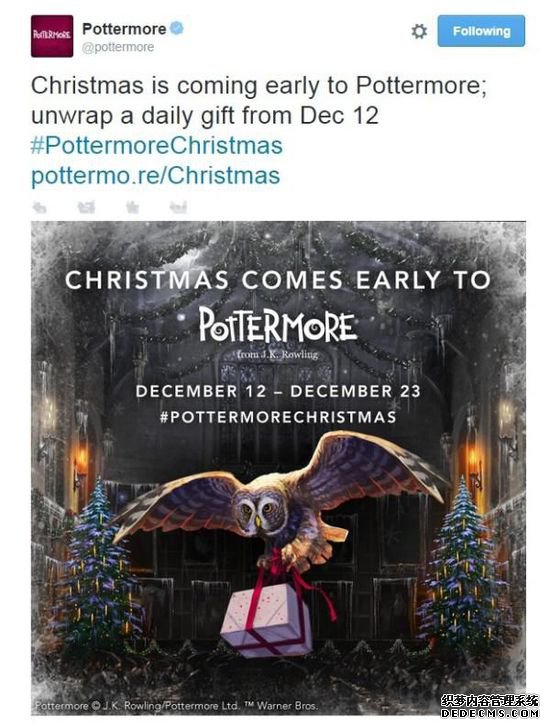Click the tweet settings gear icon
The width and height of the screenshot is (550, 728).
419,32
